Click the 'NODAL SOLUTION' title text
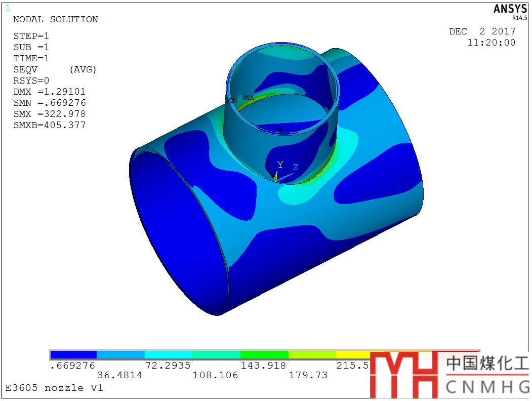532x401 pixels. click(56, 19)
